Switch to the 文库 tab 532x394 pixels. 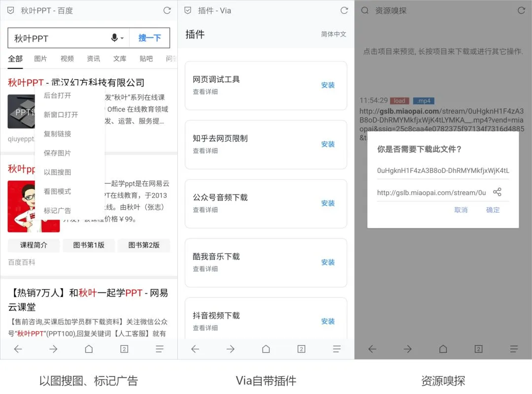tap(120, 59)
